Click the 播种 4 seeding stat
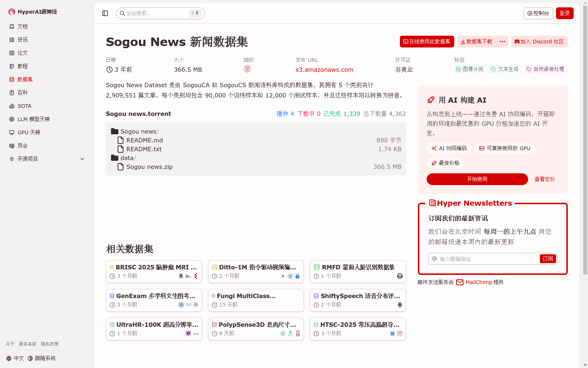The width and height of the screenshot is (588, 368). 285,114
